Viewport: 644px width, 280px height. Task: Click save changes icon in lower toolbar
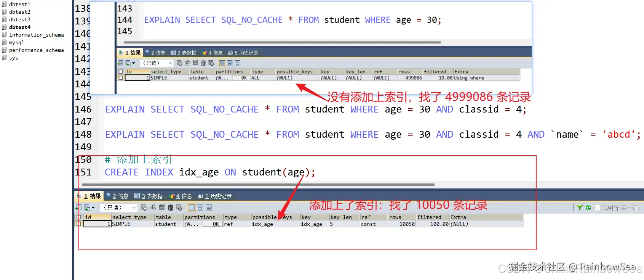coord(162,208)
